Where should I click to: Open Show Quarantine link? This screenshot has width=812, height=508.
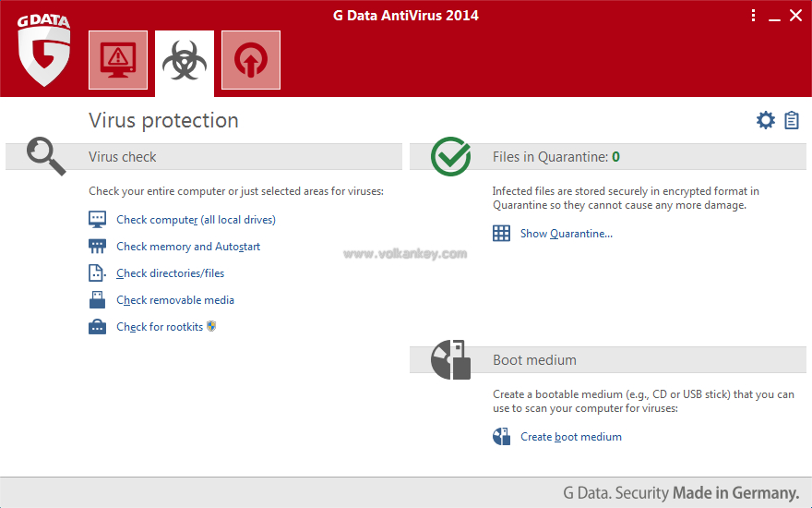566,234
